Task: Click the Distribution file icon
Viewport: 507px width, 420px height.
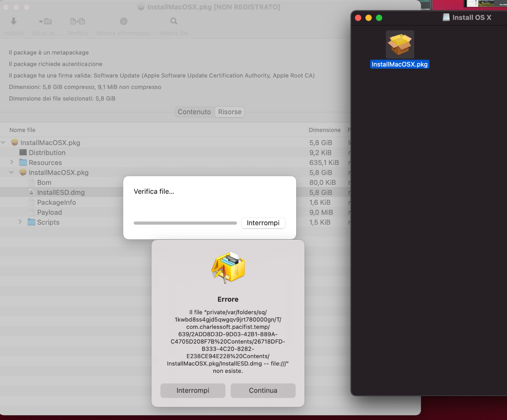Action: (x=23, y=153)
